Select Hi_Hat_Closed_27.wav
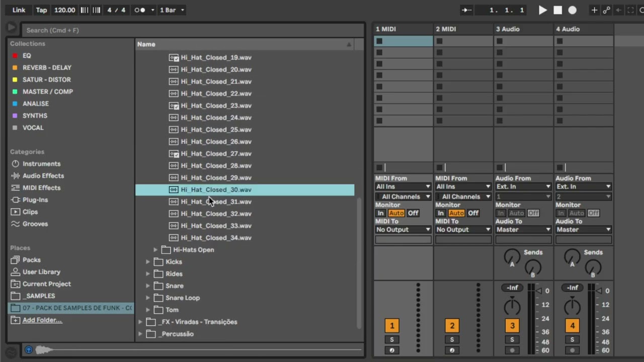This screenshot has width=644, height=362. (216, 154)
